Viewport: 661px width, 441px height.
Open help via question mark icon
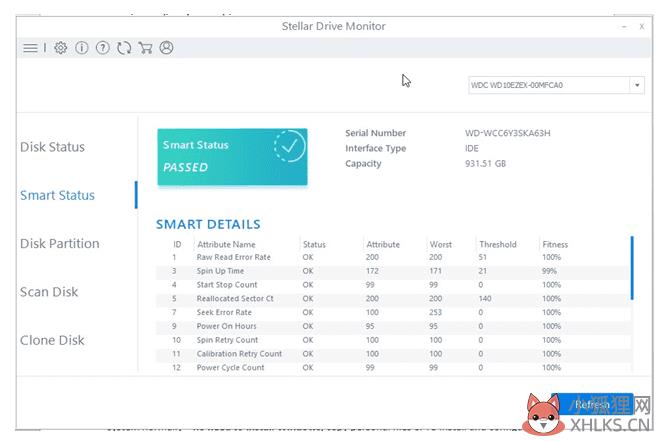[103, 48]
